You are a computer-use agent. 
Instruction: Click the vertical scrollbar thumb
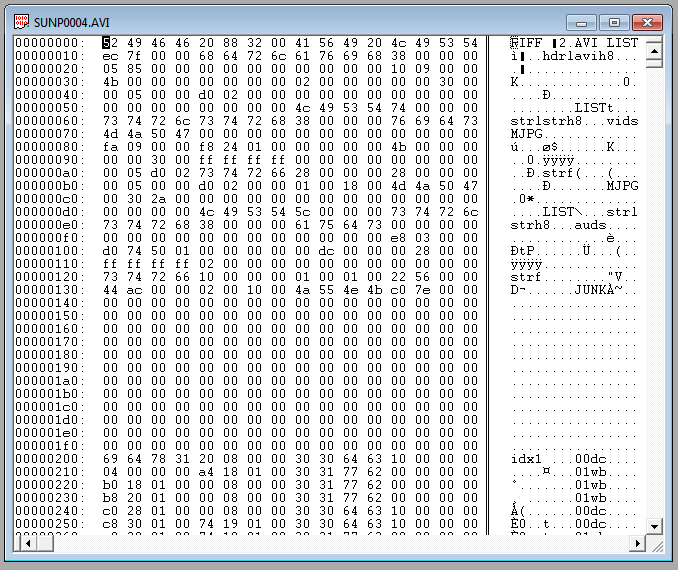pos(654,64)
